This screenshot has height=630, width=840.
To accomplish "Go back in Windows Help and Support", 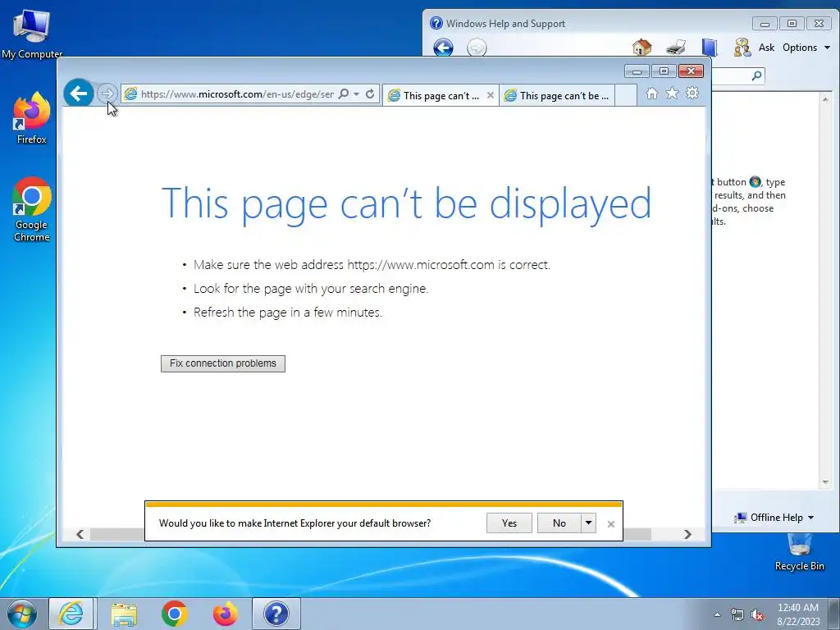I will (x=443, y=48).
